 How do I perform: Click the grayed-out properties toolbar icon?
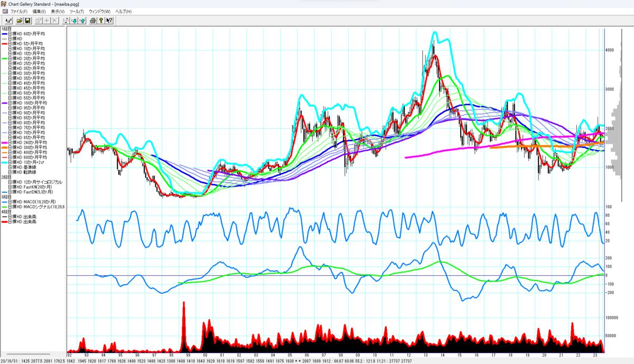[x=38, y=21]
